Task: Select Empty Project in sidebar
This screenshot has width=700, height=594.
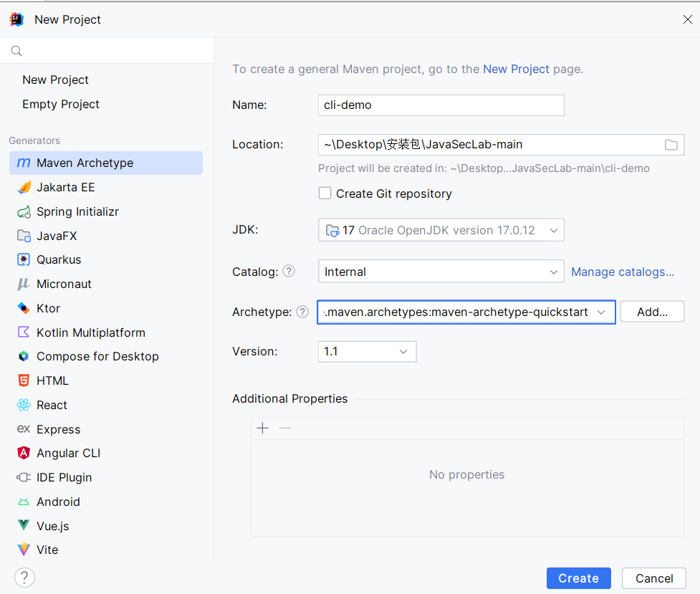Action: (x=61, y=104)
